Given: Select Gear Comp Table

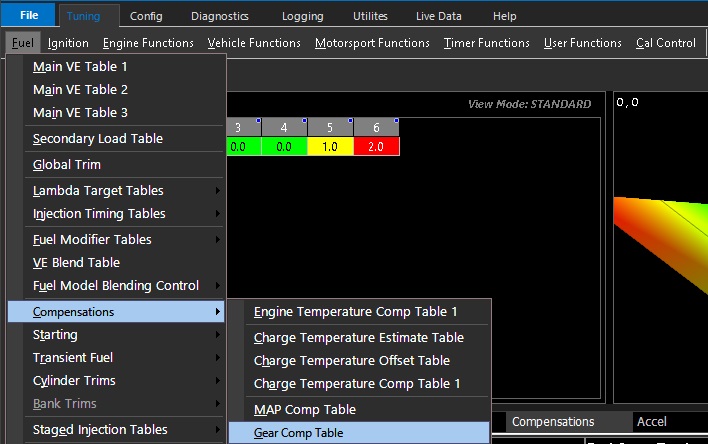Looking at the screenshot, I should point(298,433).
